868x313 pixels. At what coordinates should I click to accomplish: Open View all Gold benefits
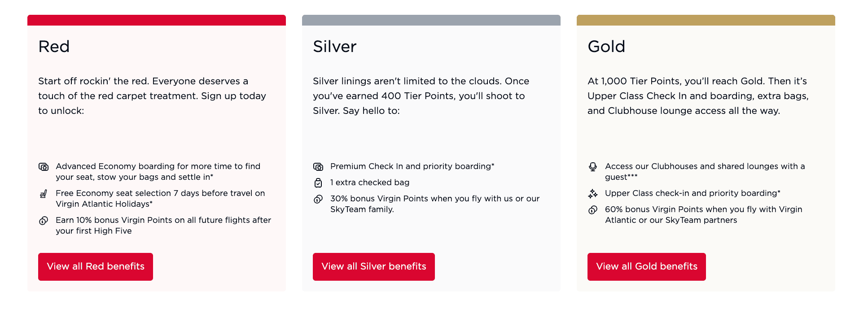click(646, 266)
